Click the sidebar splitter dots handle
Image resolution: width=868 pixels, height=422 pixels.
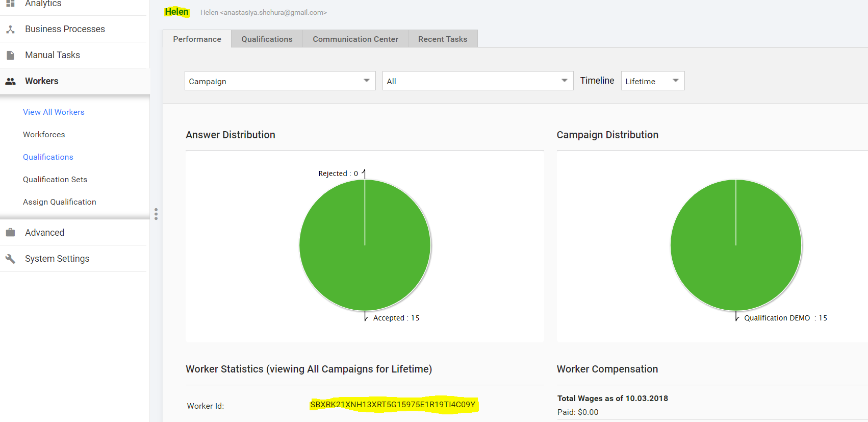tap(156, 214)
